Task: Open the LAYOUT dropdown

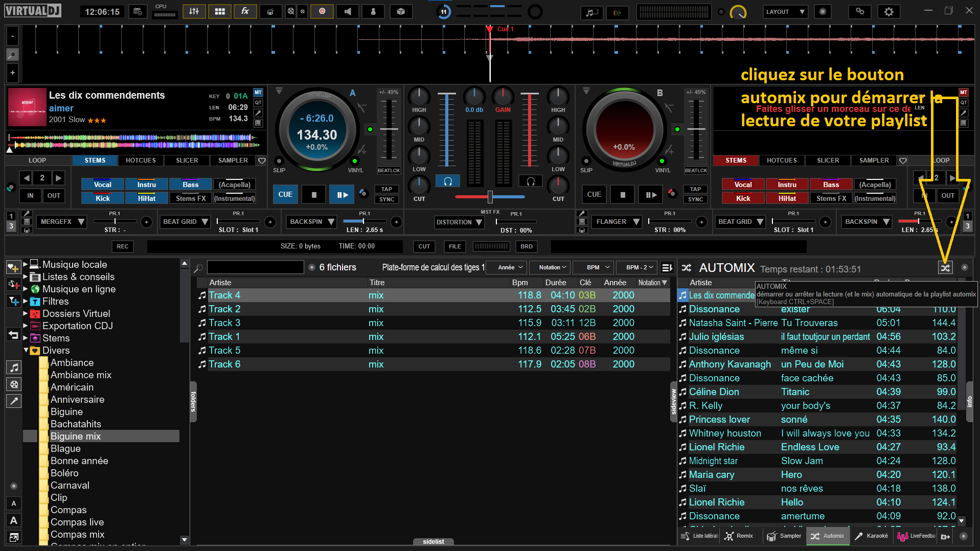Action: click(x=785, y=11)
